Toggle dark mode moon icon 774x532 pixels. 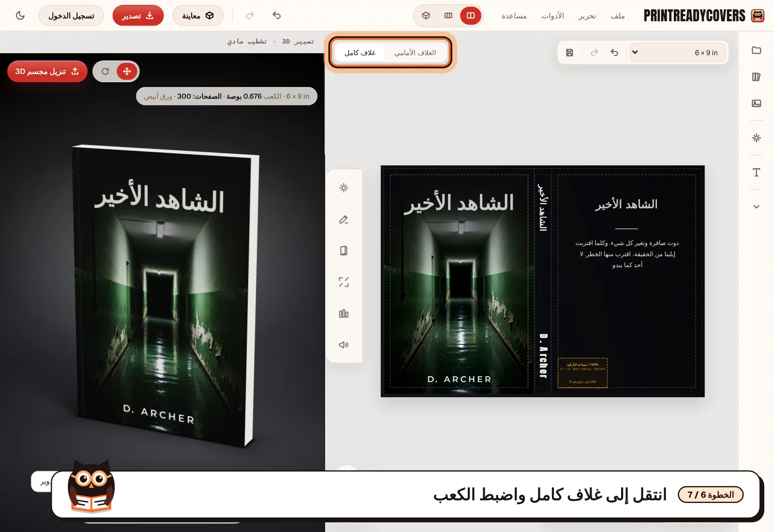click(20, 15)
